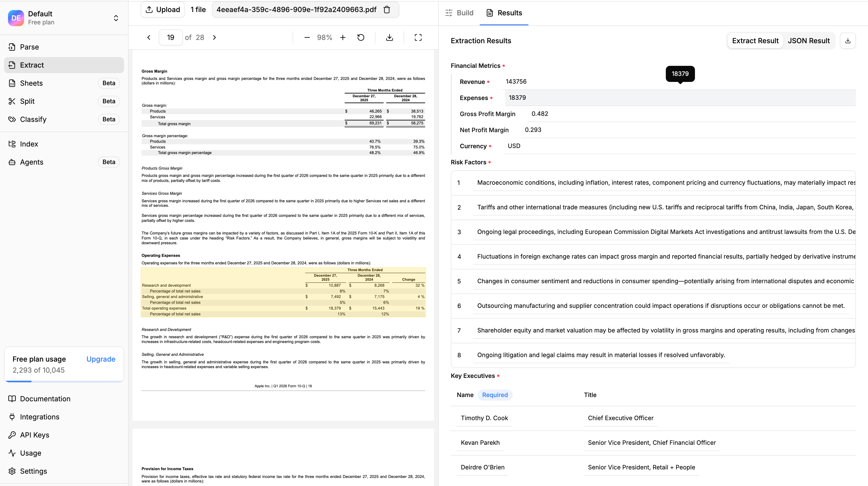Zoom out of the PDF
The height and width of the screenshot is (486, 868).
(x=307, y=37)
